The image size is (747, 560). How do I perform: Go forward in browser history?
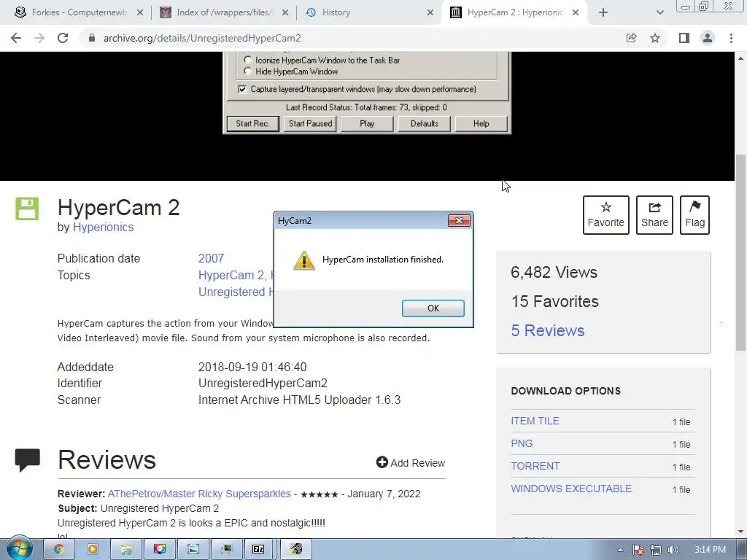39,38
